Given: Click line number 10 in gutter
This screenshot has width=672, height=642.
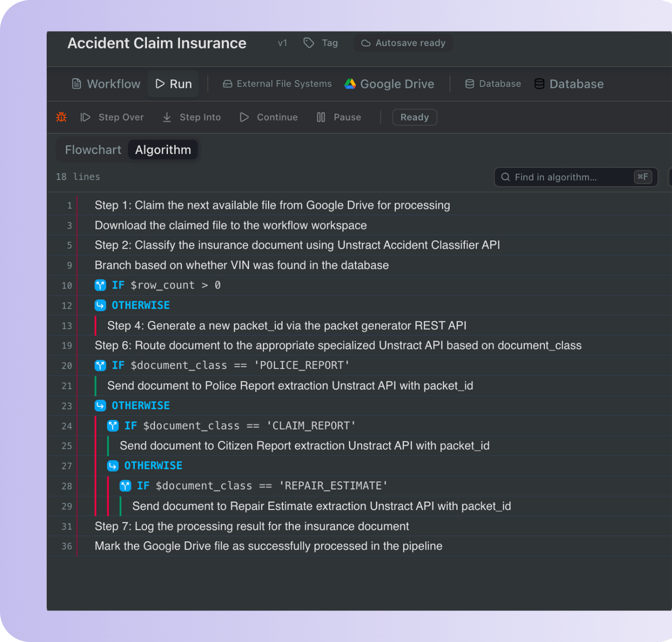Looking at the screenshot, I should (x=67, y=285).
